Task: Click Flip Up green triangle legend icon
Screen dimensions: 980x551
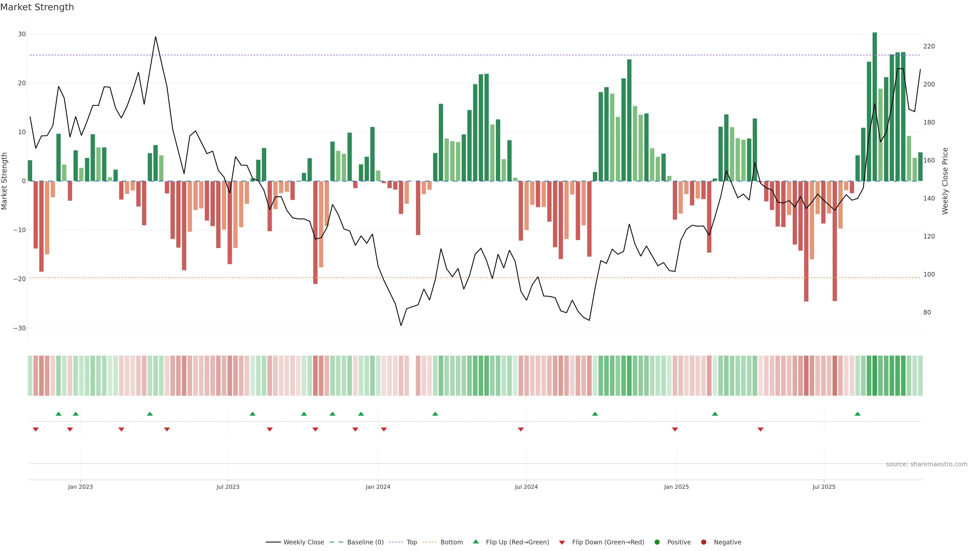Action: coord(475,542)
